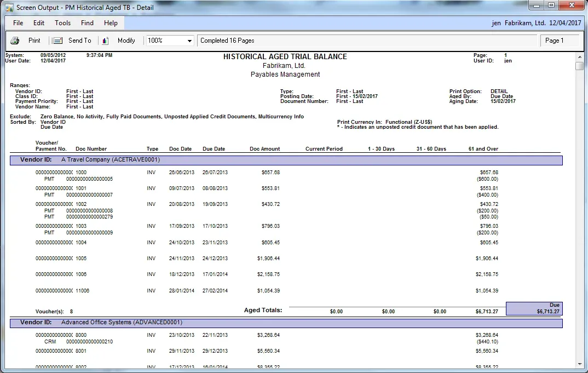Click doc number 1002
Viewport: 588px width, 373px height.
click(x=81, y=204)
